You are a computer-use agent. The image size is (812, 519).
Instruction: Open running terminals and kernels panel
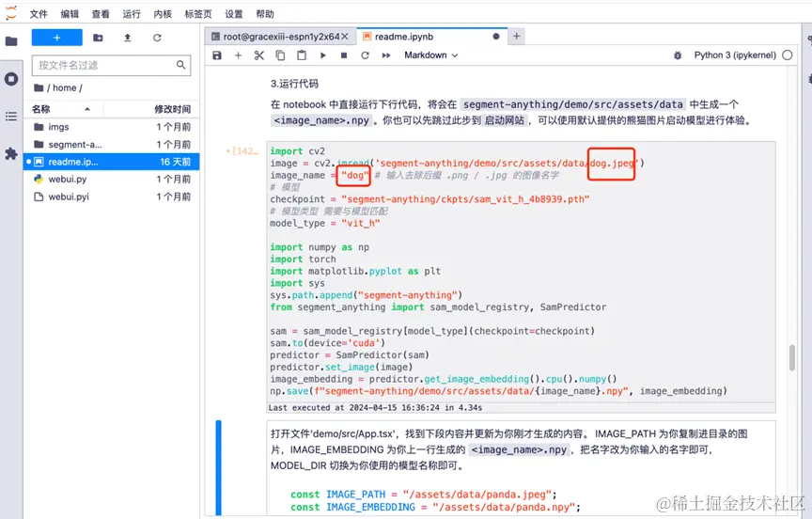(x=11, y=79)
